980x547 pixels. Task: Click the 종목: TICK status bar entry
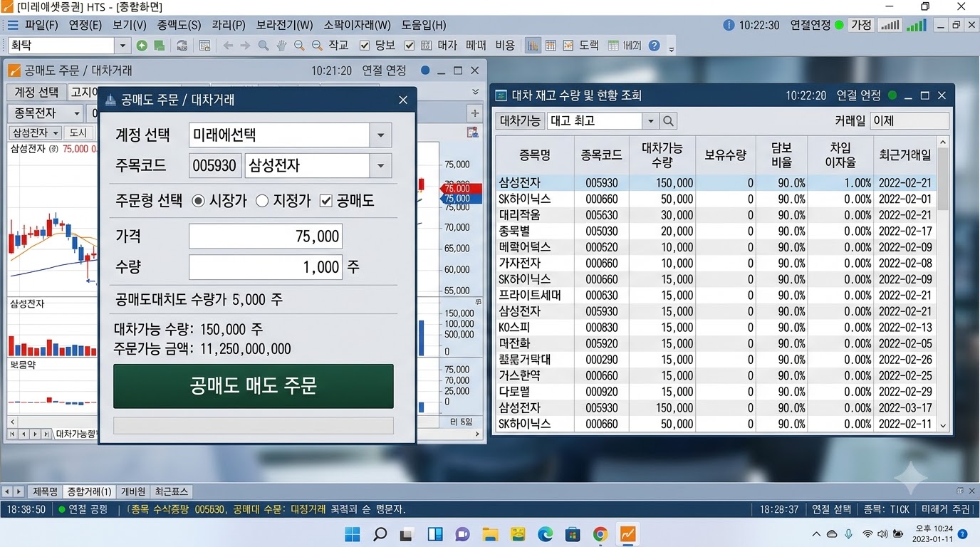[886, 510]
